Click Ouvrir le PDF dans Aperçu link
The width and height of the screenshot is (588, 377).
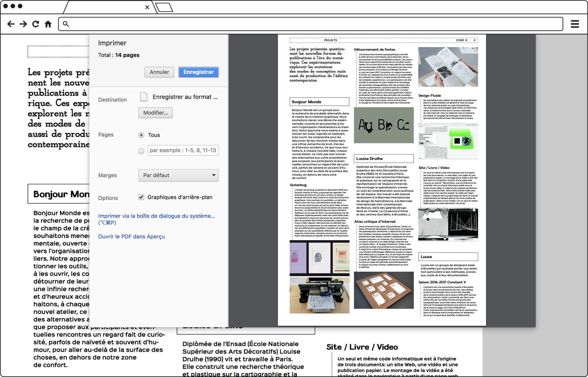[x=131, y=237]
